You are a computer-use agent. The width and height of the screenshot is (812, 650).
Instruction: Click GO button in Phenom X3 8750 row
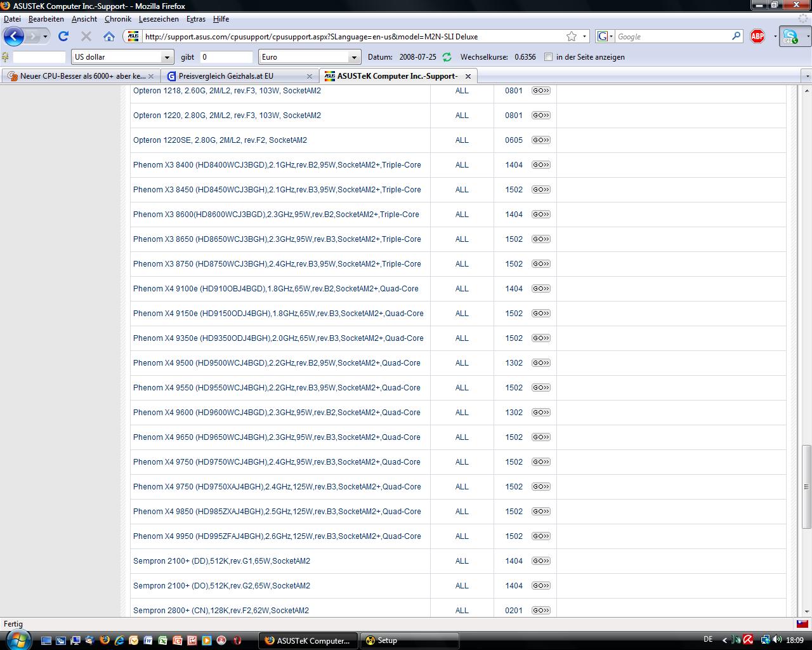(x=540, y=264)
